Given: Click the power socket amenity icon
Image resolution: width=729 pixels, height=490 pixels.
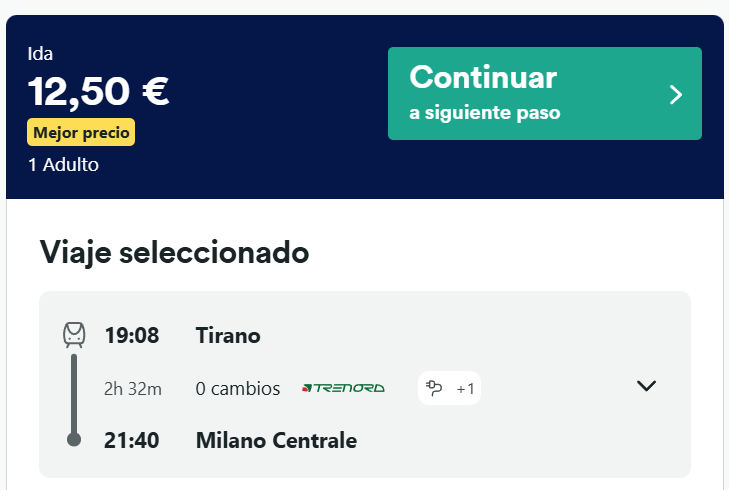Looking at the screenshot, I should click(x=434, y=388).
